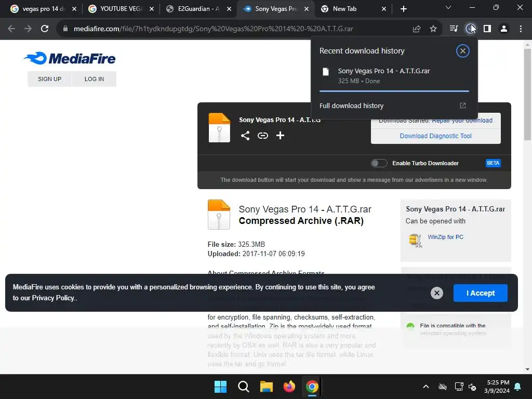Click the MediaFire logo
The image size is (532, 399).
tap(70, 58)
